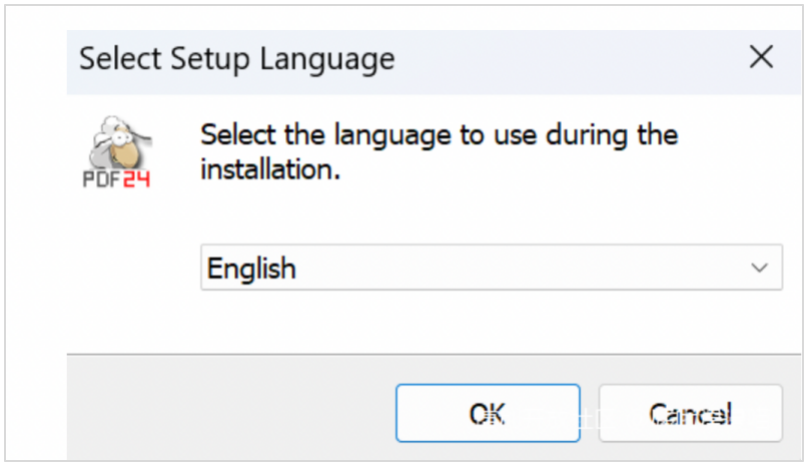The image size is (808, 468).
Task: Cancel the setup language selection
Action: 690,413
